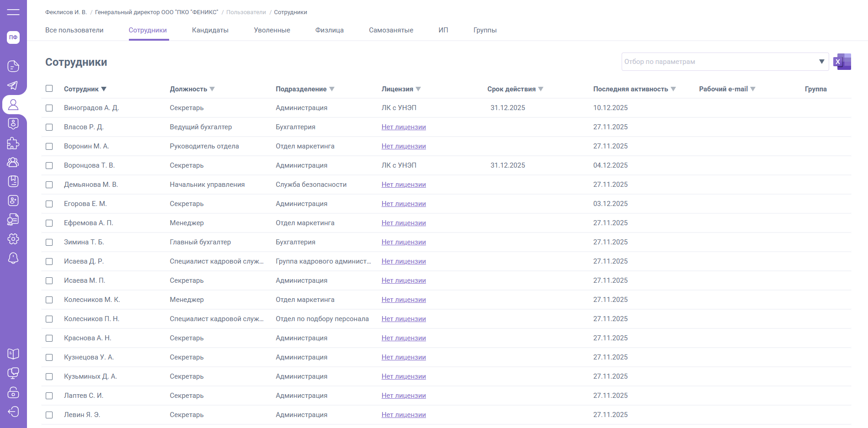Click 'Нет лицензии' link for Власов Р. Д.

pyautogui.click(x=404, y=127)
